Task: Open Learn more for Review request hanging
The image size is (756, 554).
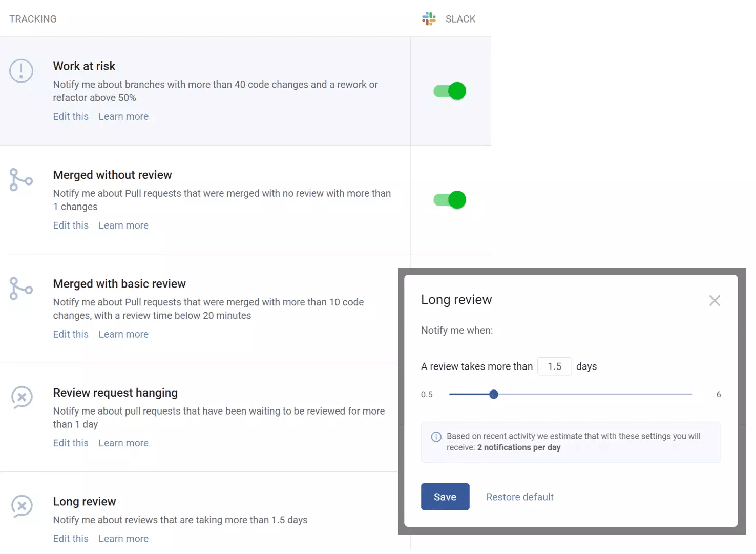Action: 123,442
